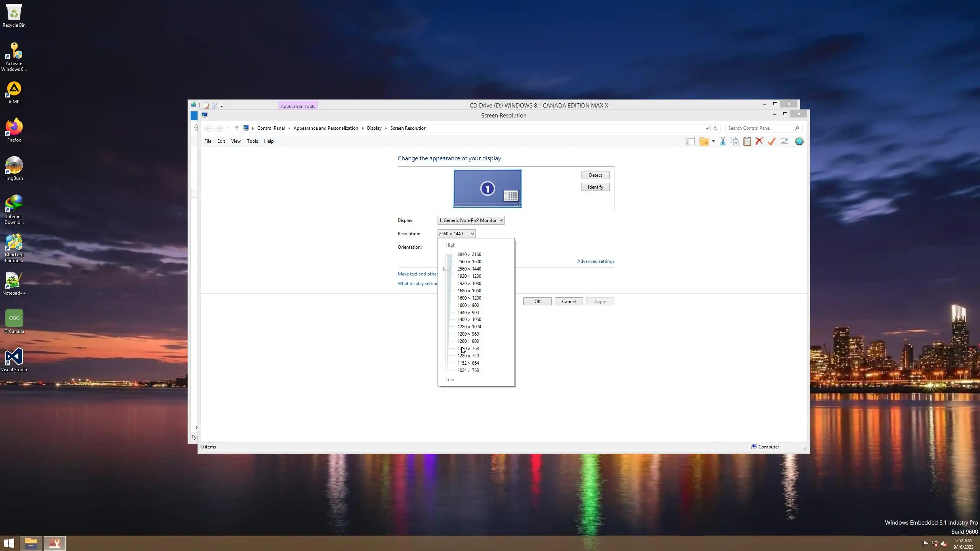Open the Advanced settings link

click(x=596, y=261)
